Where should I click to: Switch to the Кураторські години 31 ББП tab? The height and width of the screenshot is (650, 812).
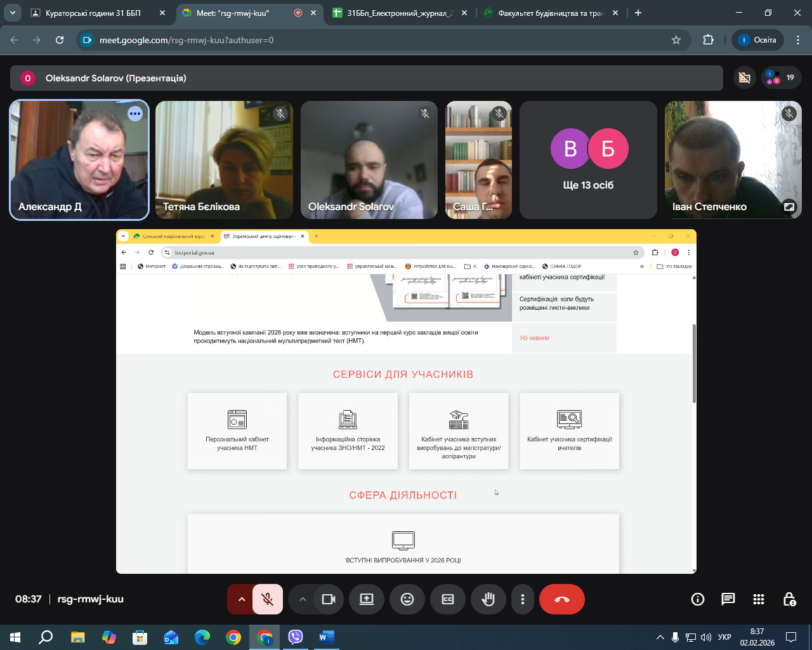click(x=93, y=13)
